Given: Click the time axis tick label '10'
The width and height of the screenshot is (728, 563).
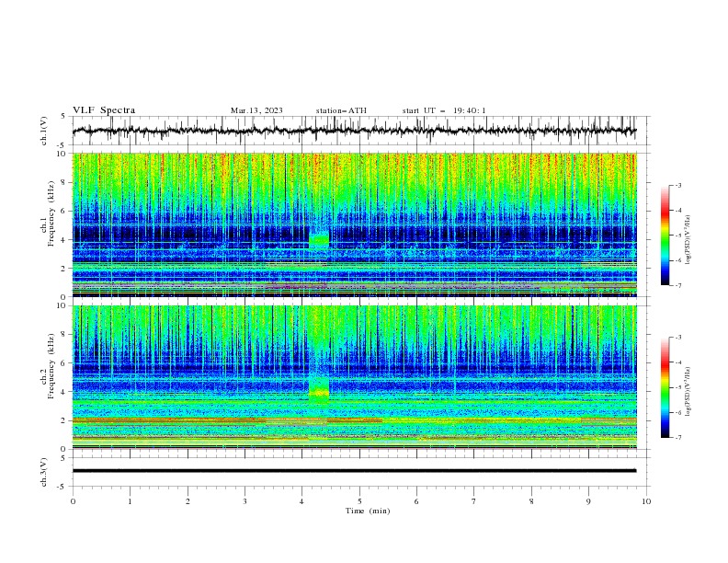Looking at the screenshot, I should click(646, 501).
